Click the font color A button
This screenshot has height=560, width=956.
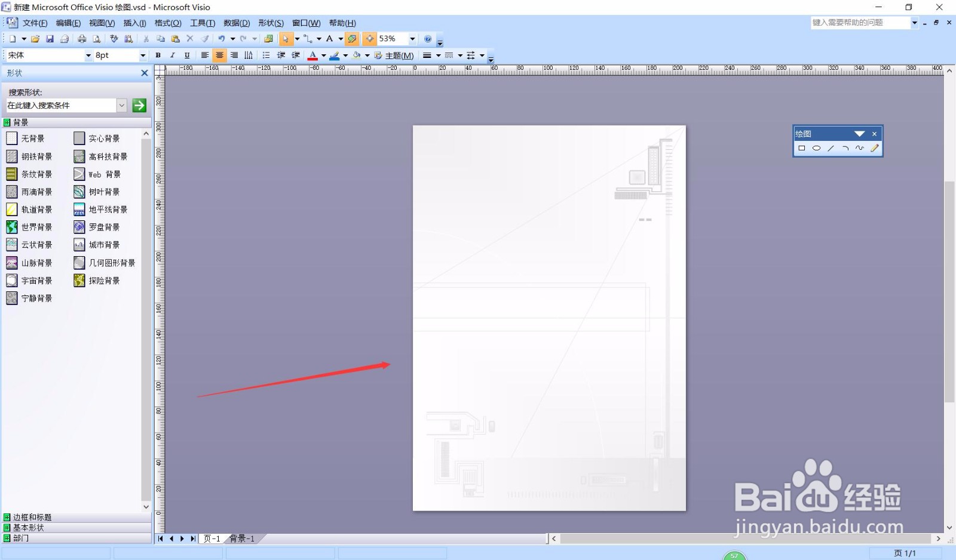click(x=312, y=56)
